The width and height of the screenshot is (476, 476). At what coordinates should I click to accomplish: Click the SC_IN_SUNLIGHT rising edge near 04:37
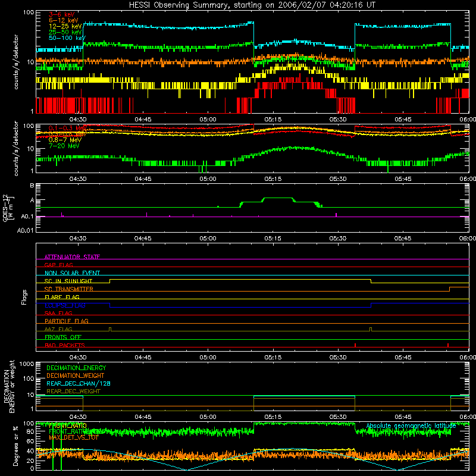(110, 281)
